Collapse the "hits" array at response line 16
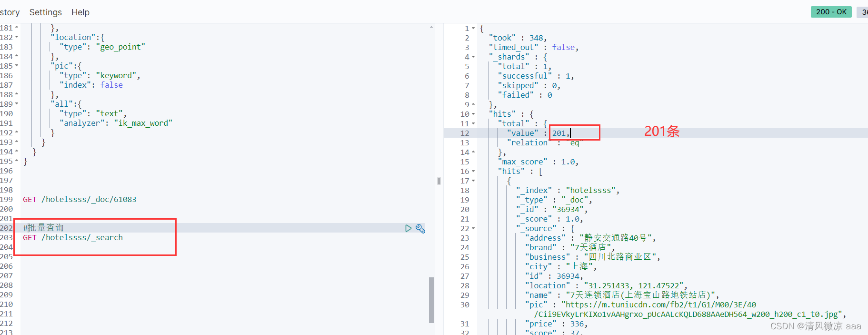The width and height of the screenshot is (868, 335). (x=473, y=171)
